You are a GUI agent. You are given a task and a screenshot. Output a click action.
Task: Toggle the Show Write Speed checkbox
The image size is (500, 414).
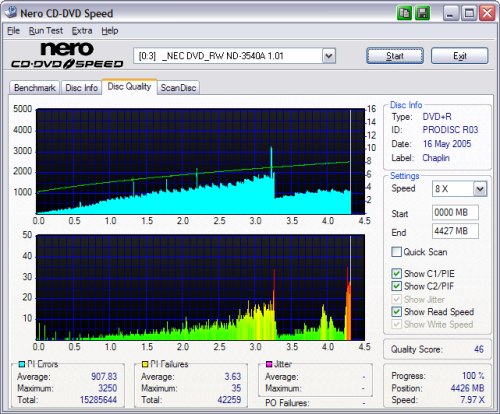pos(396,324)
